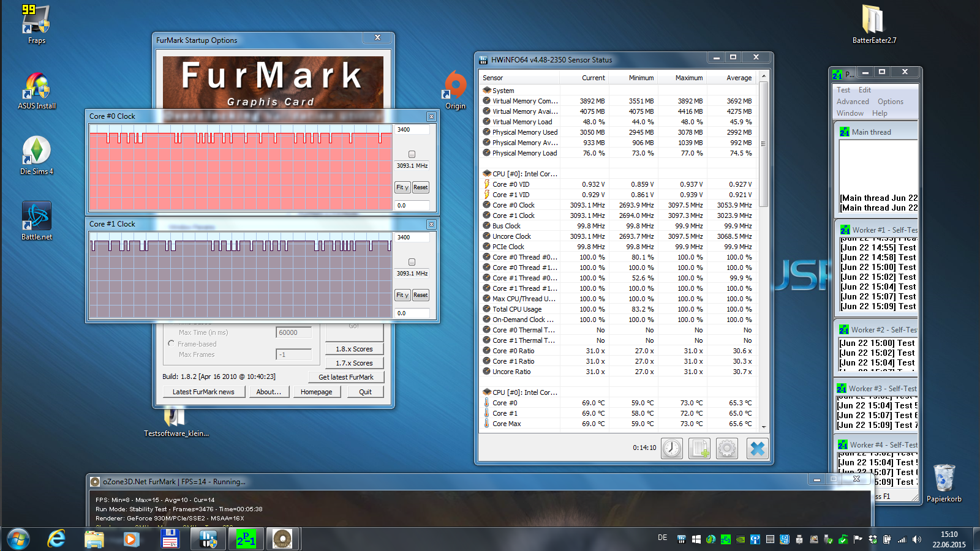The height and width of the screenshot is (551, 980).
Task: Open the Window menu in Prime95
Action: [x=850, y=113]
